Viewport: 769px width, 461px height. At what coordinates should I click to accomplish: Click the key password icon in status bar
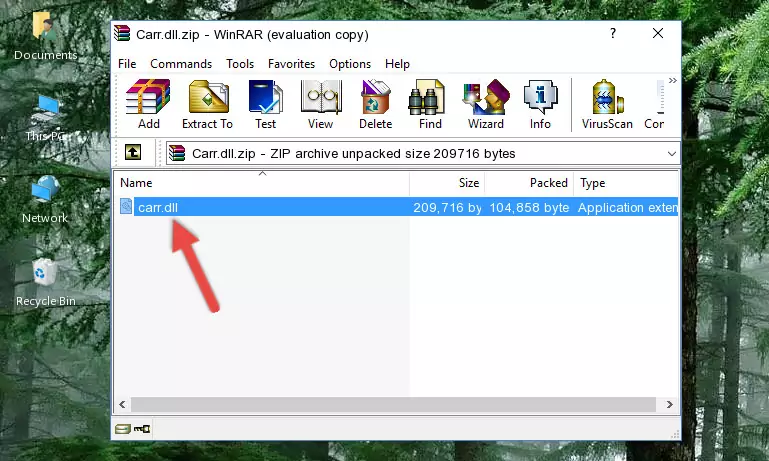(x=142, y=429)
